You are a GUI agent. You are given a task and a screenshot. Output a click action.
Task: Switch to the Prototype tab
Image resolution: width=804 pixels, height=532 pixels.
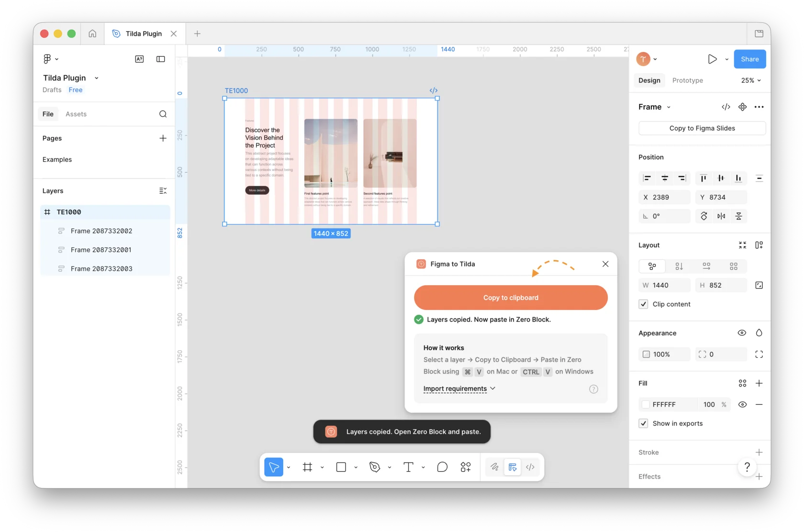(x=687, y=80)
